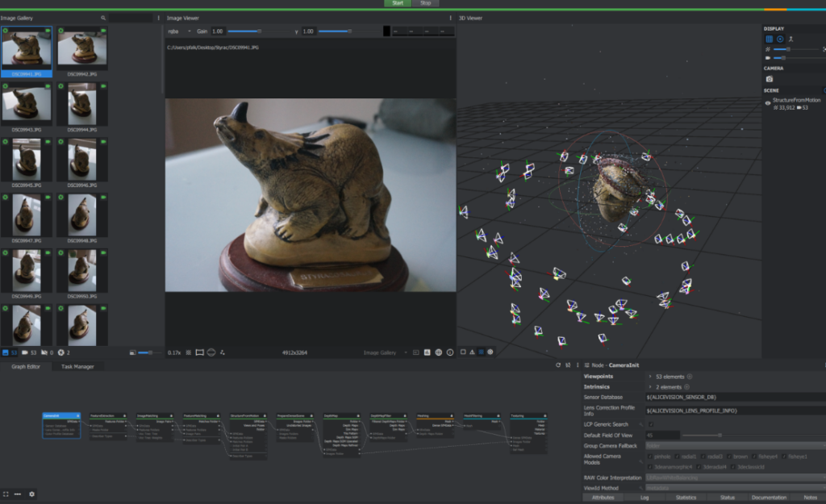Toggle the 3deradial4 camera model checkbox
826x504 pixels.
(x=699, y=467)
